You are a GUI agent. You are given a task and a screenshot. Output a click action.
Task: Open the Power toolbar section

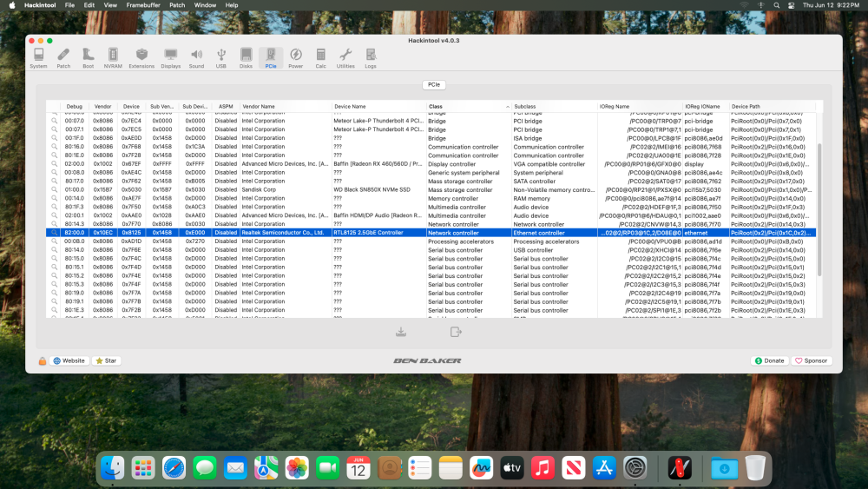tap(296, 58)
